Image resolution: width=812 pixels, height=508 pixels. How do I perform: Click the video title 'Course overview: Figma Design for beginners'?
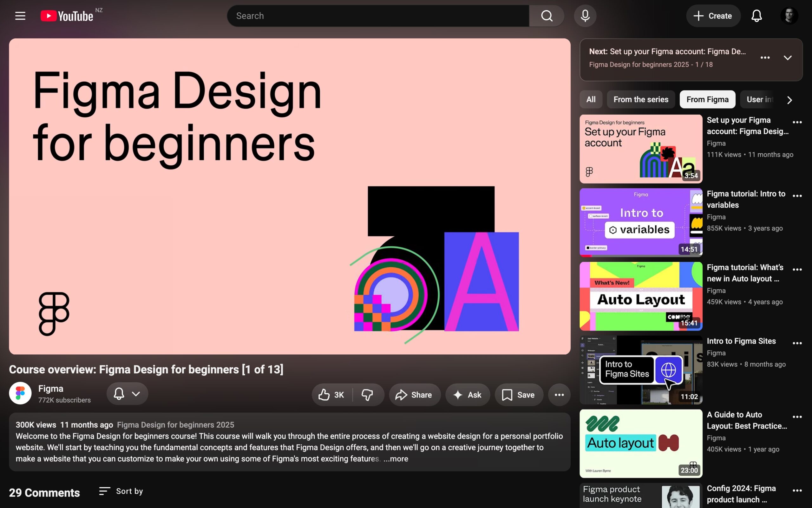(x=146, y=370)
